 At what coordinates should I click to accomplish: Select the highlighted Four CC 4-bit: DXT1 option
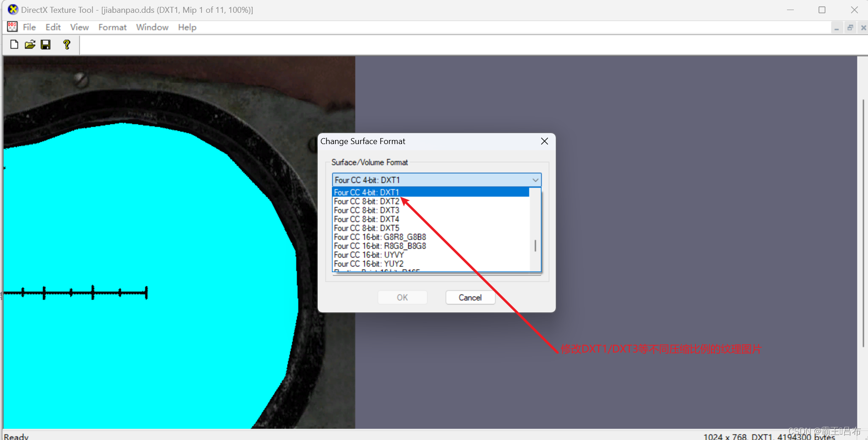[x=366, y=192]
